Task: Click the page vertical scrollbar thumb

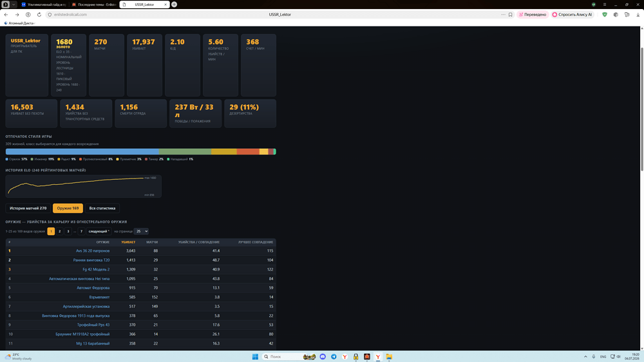Action: [x=642, y=109]
